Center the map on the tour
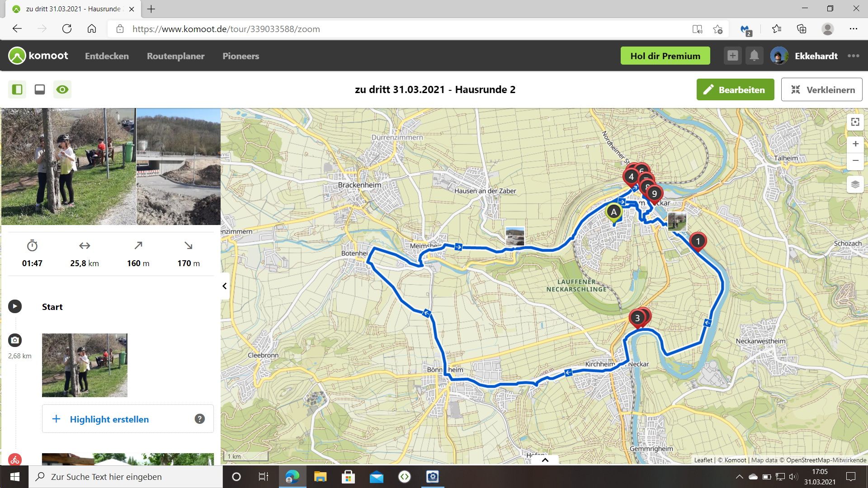 (855, 122)
